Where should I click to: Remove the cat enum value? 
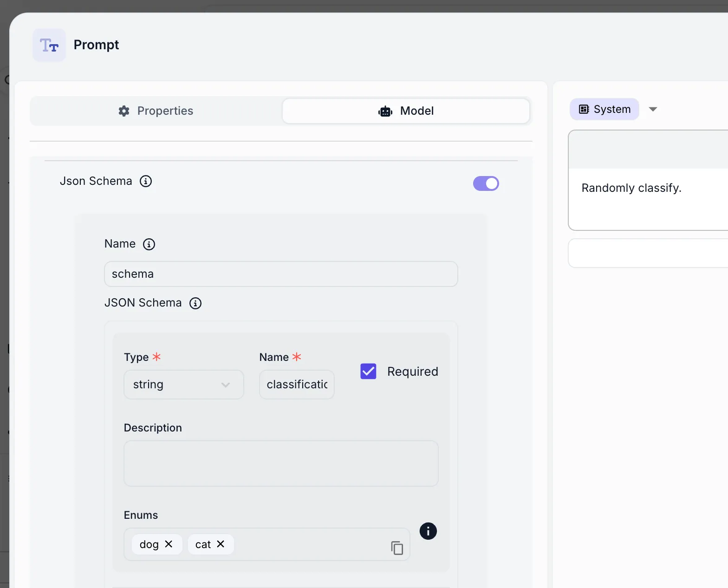pos(221,544)
